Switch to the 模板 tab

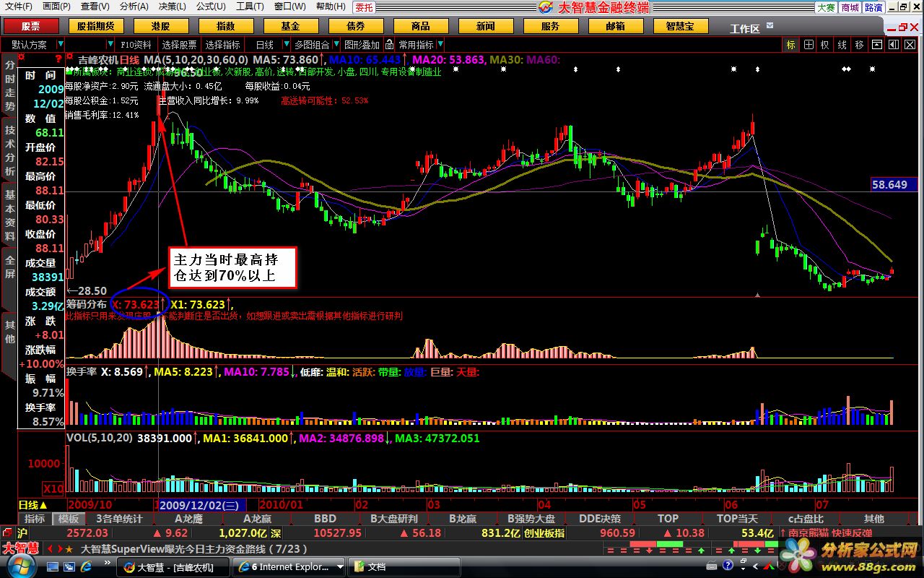tap(68, 519)
